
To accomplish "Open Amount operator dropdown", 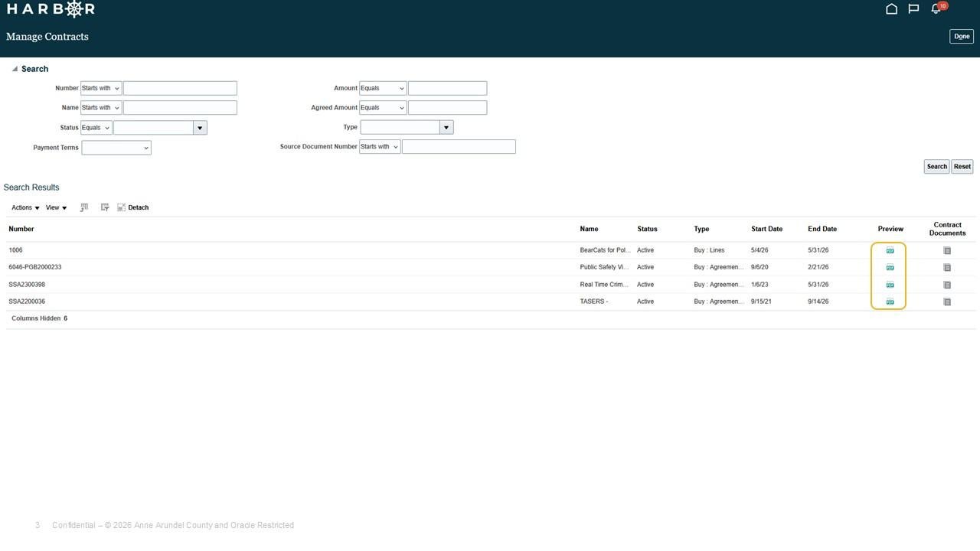I will [383, 88].
